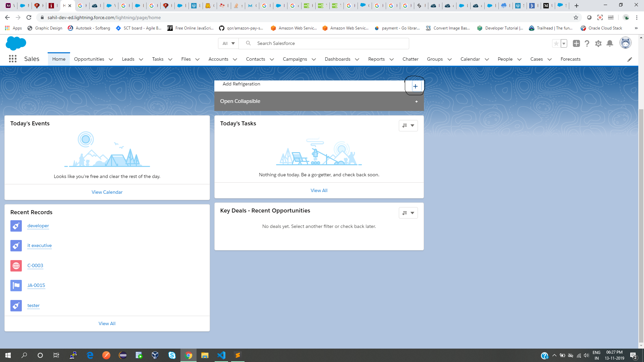
Task: Open the notifications bell
Action: [610, 44]
